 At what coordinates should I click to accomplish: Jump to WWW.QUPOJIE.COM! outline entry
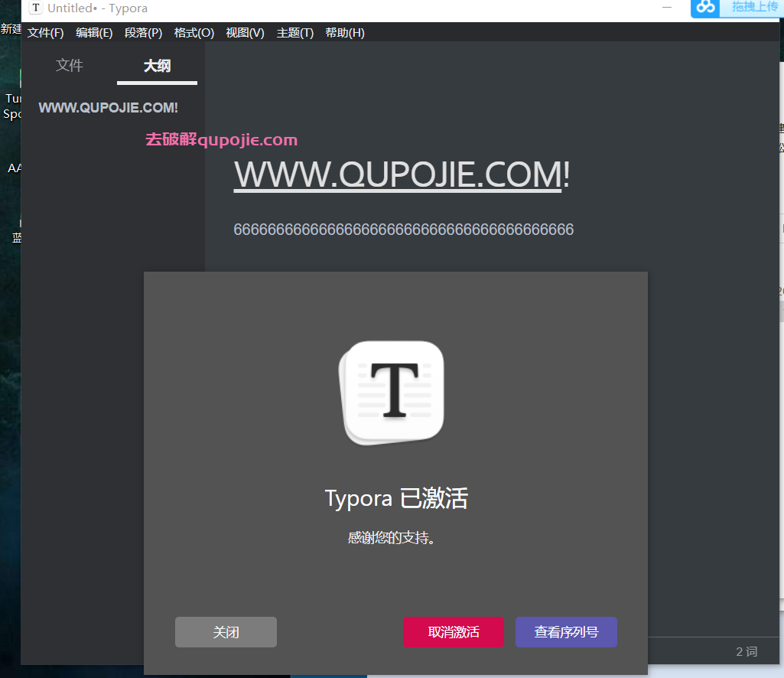tap(109, 108)
